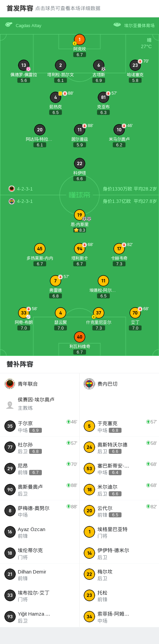This screenshot has height=644, width=159.
Task: Tap the stadium icon beside 埃尔亚曼体育场
Action: 117,25
